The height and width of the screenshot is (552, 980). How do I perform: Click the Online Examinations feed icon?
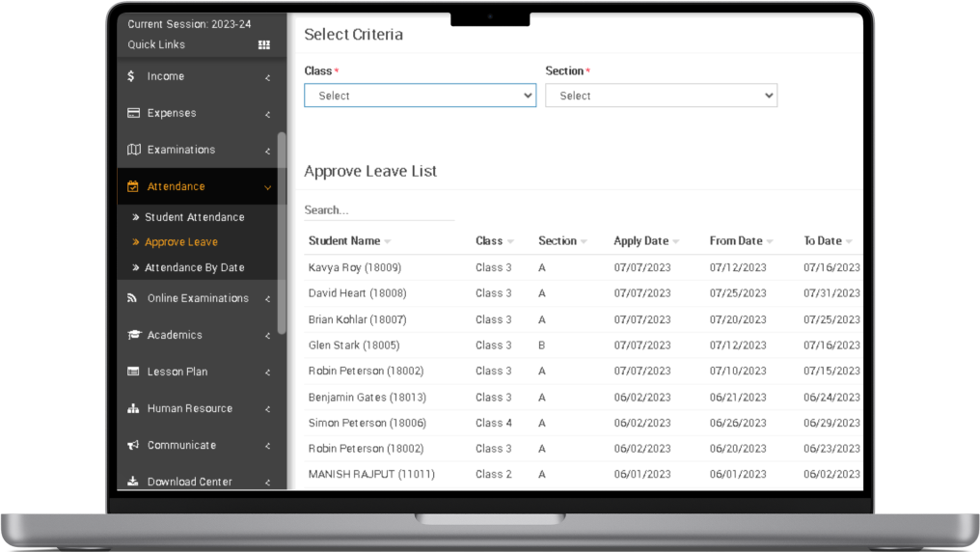(132, 298)
